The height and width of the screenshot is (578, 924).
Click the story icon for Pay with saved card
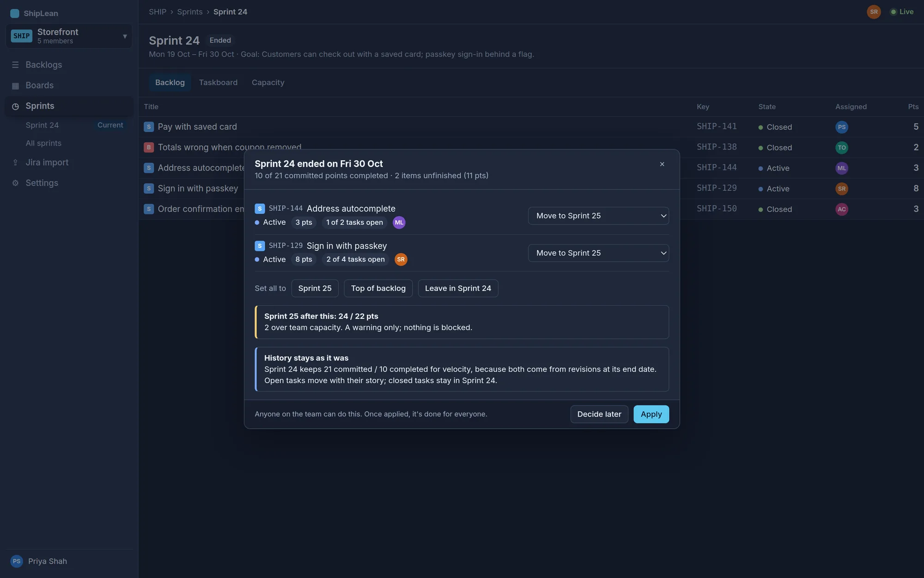(149, 127)
